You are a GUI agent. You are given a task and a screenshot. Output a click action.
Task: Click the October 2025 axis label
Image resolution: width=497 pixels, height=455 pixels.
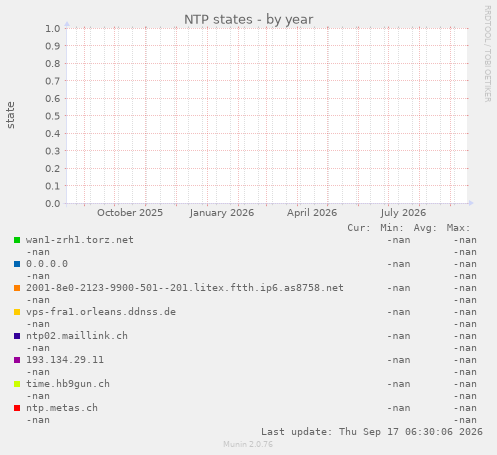(130, 213)
